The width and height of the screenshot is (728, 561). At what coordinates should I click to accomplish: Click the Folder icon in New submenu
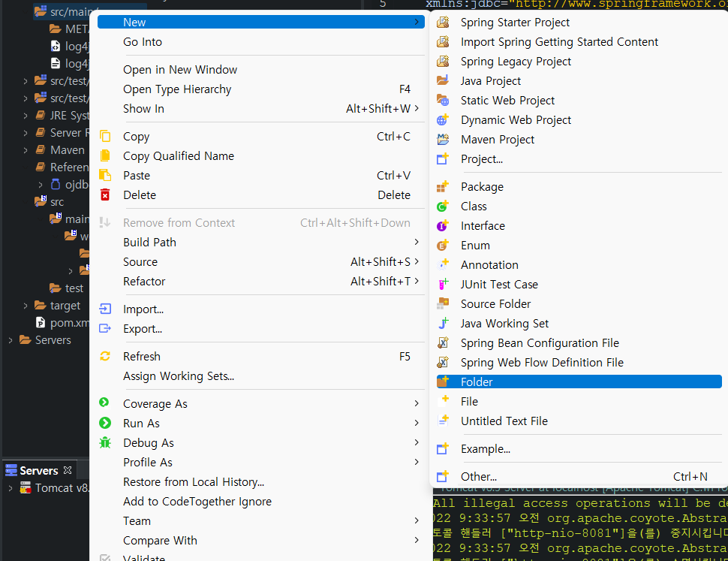tap(443, 382)
